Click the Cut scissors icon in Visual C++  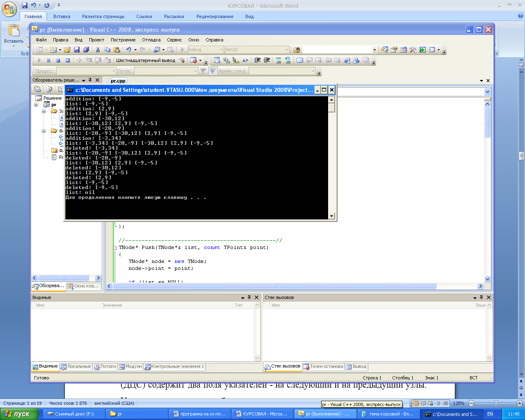coord(98,50)
